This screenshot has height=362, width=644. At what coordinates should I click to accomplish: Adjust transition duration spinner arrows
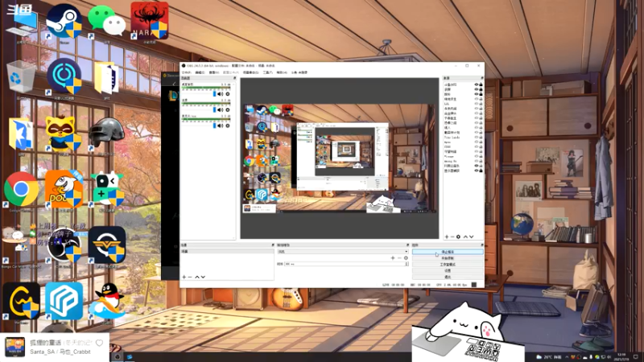[407, 264]
